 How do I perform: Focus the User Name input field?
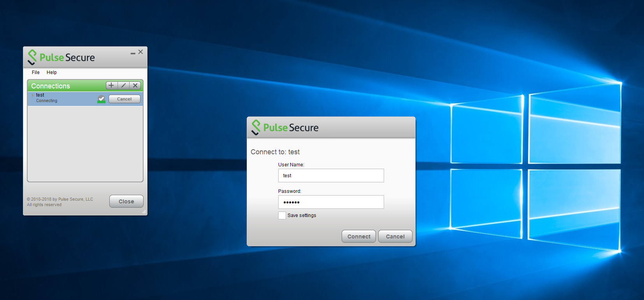331,175
